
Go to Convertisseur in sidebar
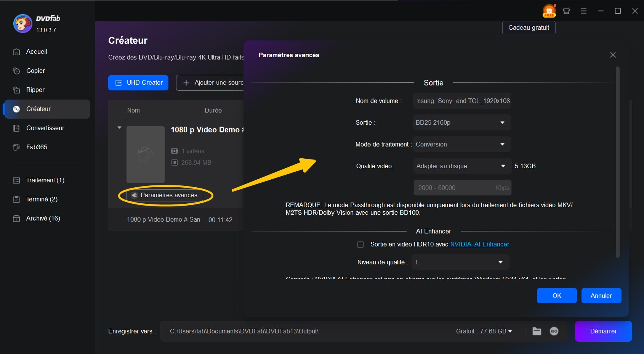(45, 128)
